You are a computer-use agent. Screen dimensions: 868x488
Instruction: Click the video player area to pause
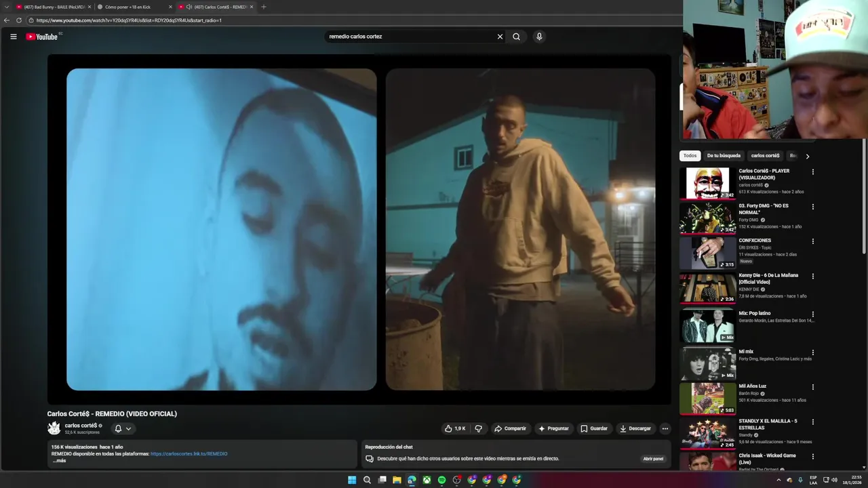tap(359, 229)
